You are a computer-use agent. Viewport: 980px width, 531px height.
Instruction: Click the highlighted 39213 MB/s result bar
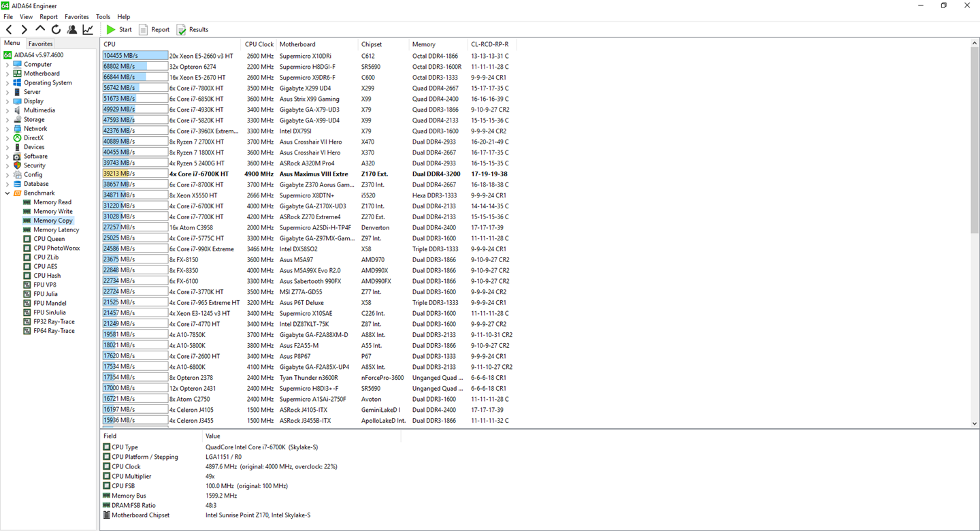135,174
